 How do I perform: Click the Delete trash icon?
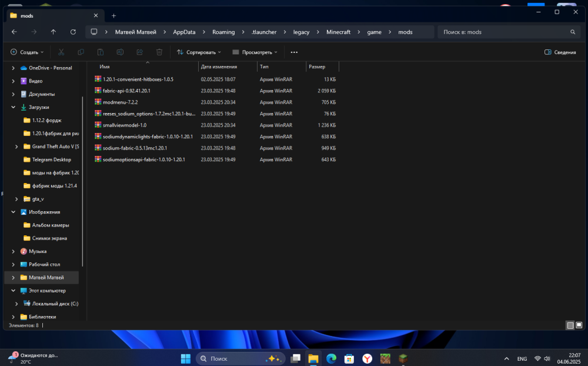click(x=159, y=52)
